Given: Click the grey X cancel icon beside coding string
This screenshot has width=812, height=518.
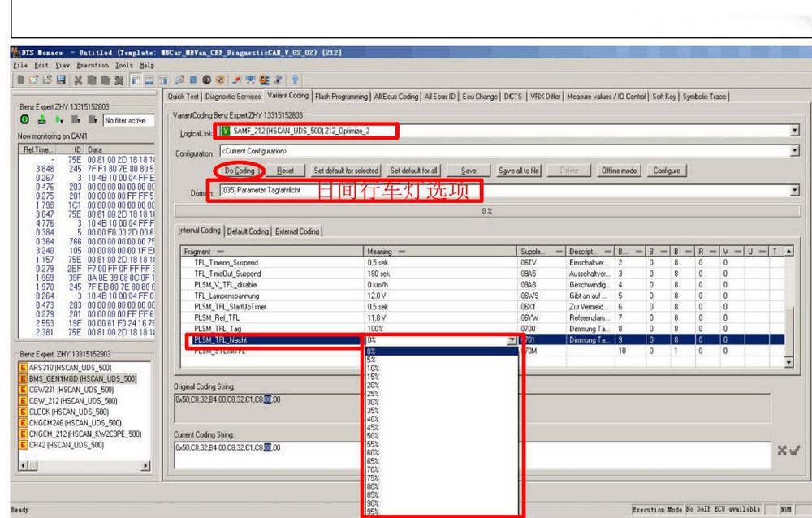Looking at the screenshot, I should 782,450.
